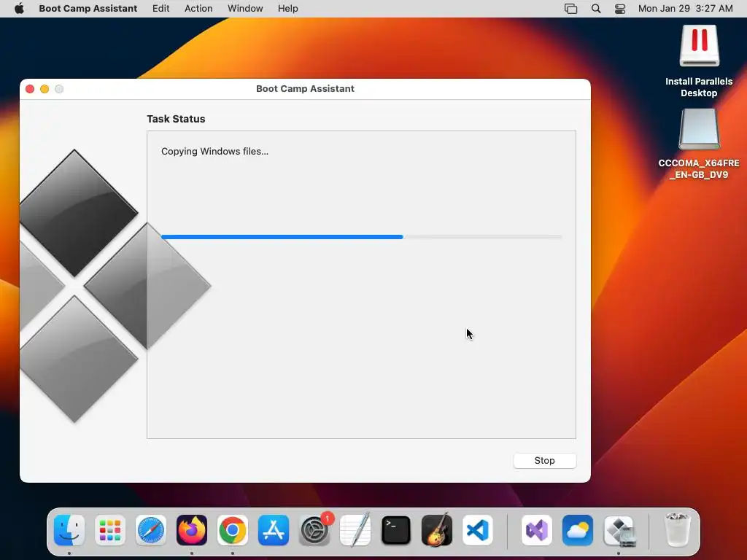Open the Boot Camp Assistant menu
Screen dimensions: 747x560
[88, 9]
